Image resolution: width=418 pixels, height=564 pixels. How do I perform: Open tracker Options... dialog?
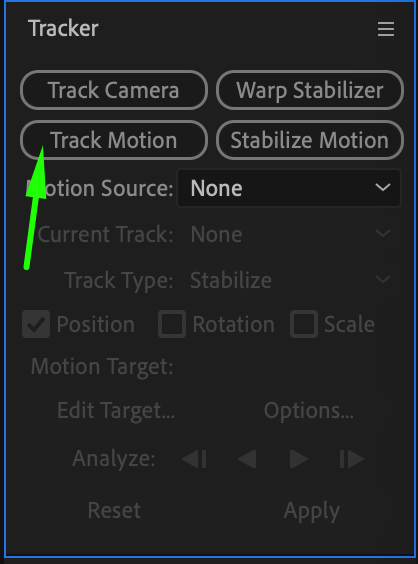pos(309,410)
